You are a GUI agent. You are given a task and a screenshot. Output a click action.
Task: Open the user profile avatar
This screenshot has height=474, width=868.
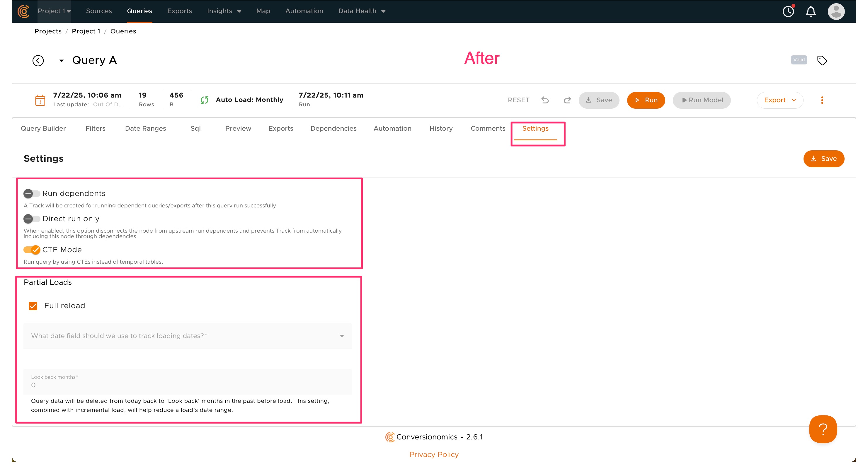(836, 11)
